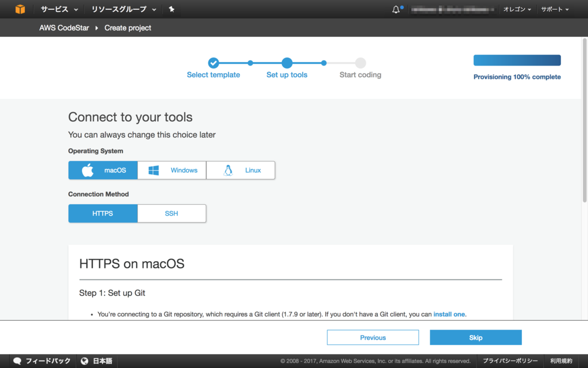Viewport: 588px width, 368px height.
Task: Open フィードバック feedback
Action: 48,361
